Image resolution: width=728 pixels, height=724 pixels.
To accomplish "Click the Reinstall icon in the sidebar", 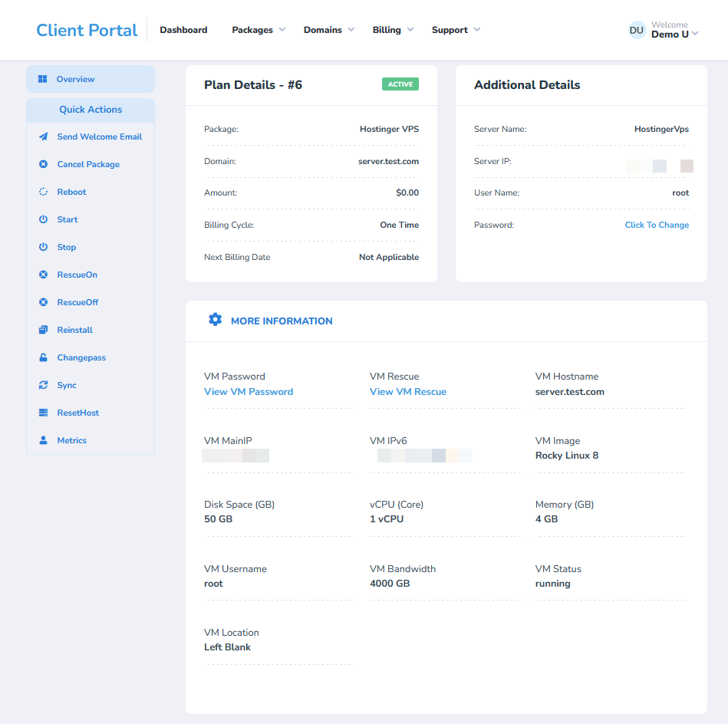I will coord(44,330).
